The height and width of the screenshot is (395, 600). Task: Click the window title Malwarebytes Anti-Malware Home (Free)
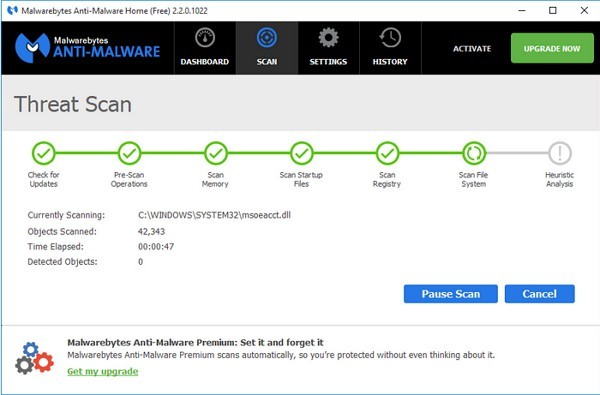pos(114,11)
